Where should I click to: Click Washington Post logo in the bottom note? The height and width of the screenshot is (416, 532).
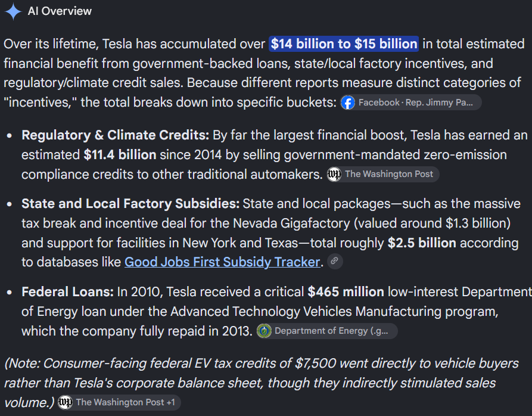65,402
